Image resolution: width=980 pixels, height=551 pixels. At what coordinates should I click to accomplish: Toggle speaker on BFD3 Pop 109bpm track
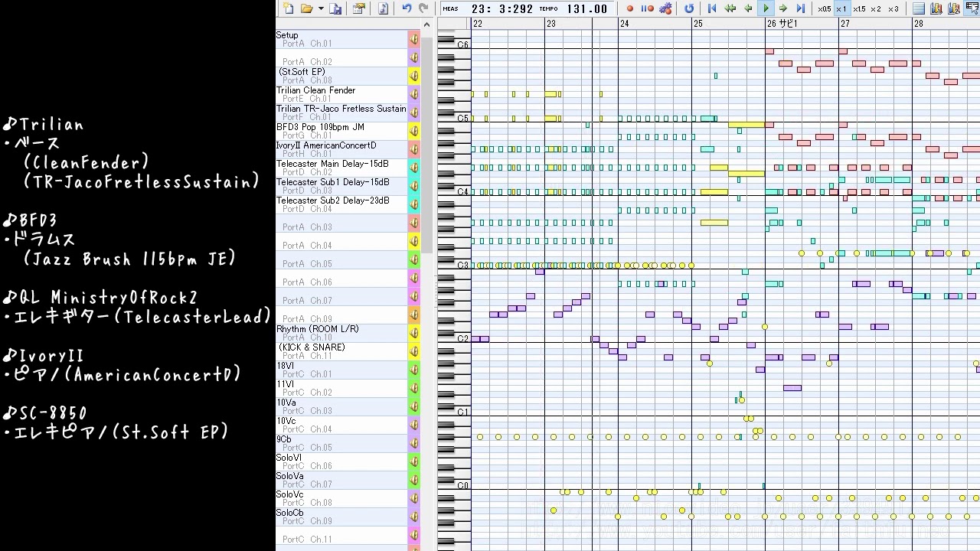coord(413,131)
